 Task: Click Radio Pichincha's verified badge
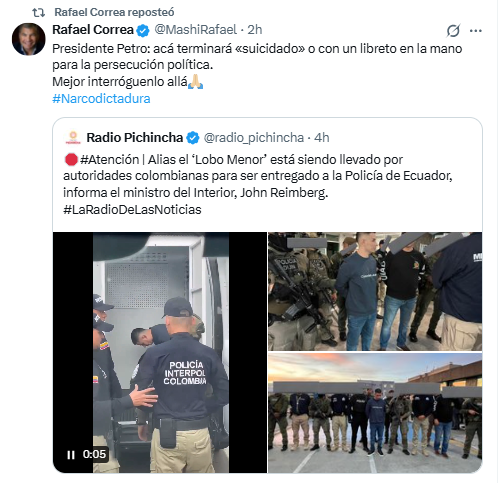pyautogui.click(x=193, y=138)
